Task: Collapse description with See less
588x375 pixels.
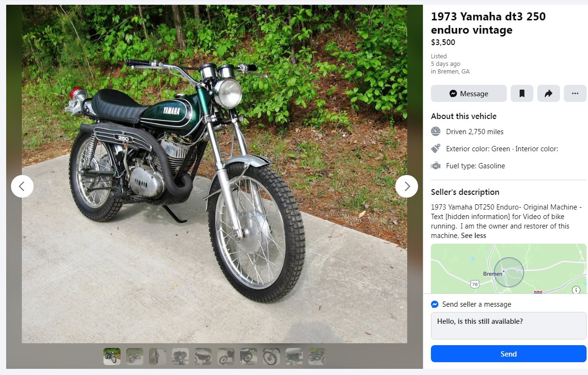Action: tap(474, 236)
